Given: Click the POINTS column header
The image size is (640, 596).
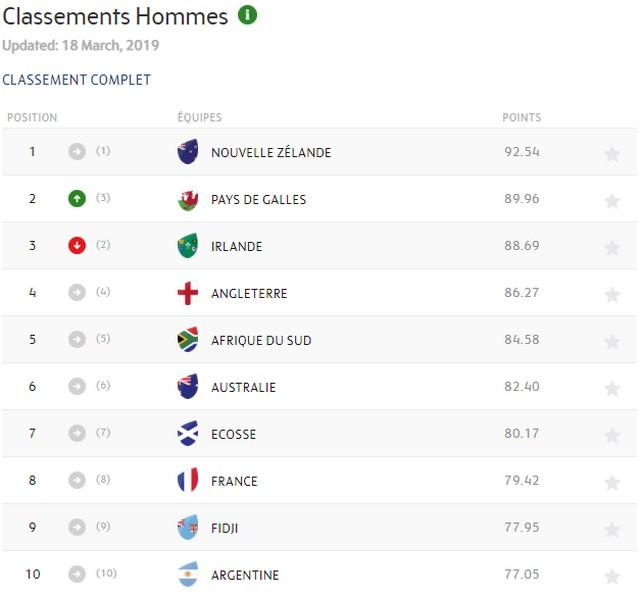Looking at the screenshot, I should [x=521, y=118].
